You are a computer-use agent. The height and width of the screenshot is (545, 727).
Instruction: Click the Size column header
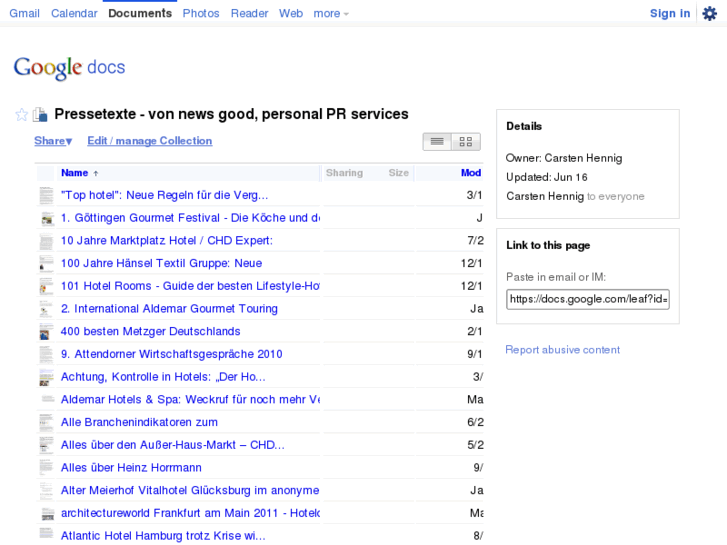pyautogui.click(x=399, y=173)
